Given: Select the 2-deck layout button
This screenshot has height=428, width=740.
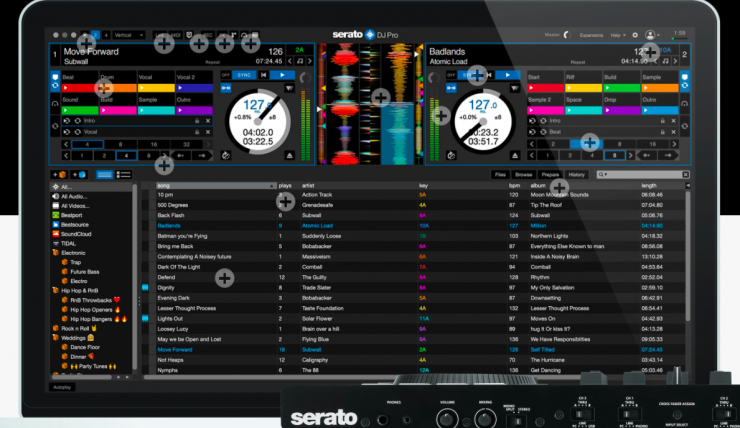Looking at the screenshot, I should [x=95, y=35].
